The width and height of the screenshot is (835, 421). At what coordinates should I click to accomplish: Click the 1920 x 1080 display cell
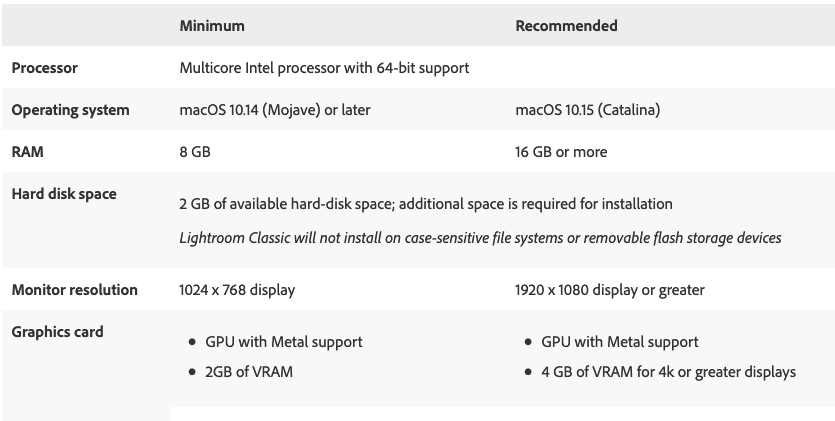pyautogui.click(x=610, y=290)
